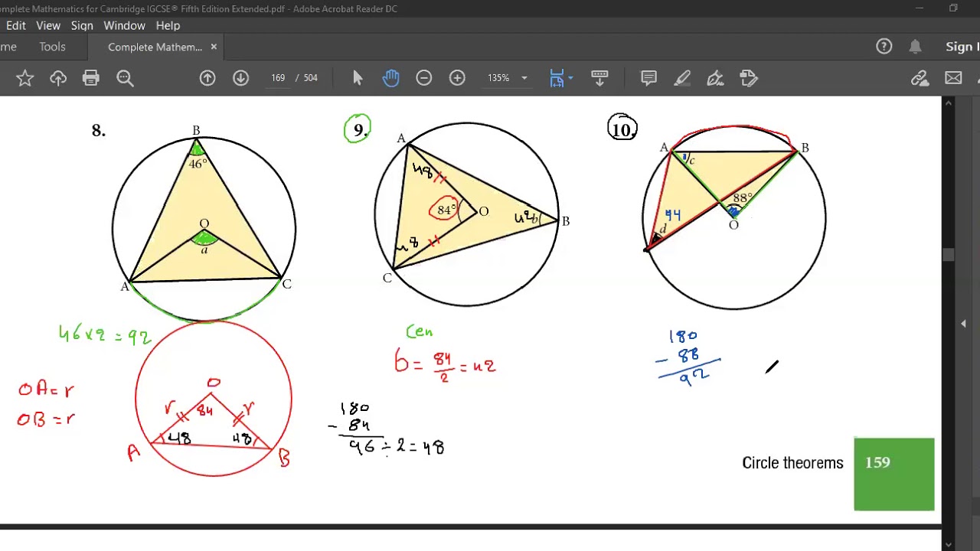This screenshot has height=551, width=980.
Task: Go to next page arrow
Action: click(x=240, y=78)
